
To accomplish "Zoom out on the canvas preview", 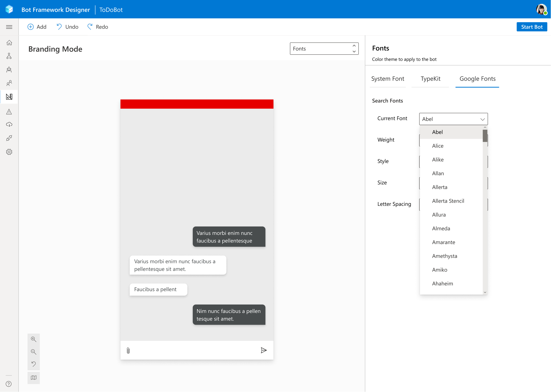I will [x=33, y=352].
